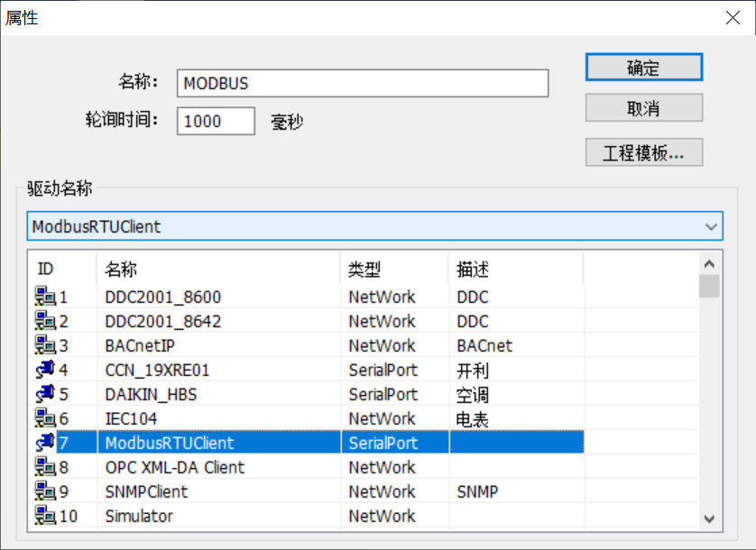
Task: Click the SNMP description cell
Action: click(x=477, y=491)
